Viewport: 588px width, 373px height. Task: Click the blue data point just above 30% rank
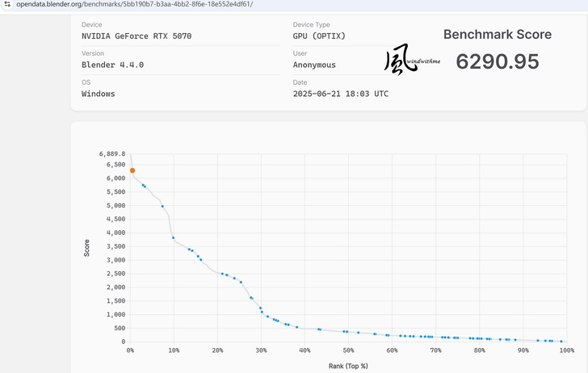point(260,308)
